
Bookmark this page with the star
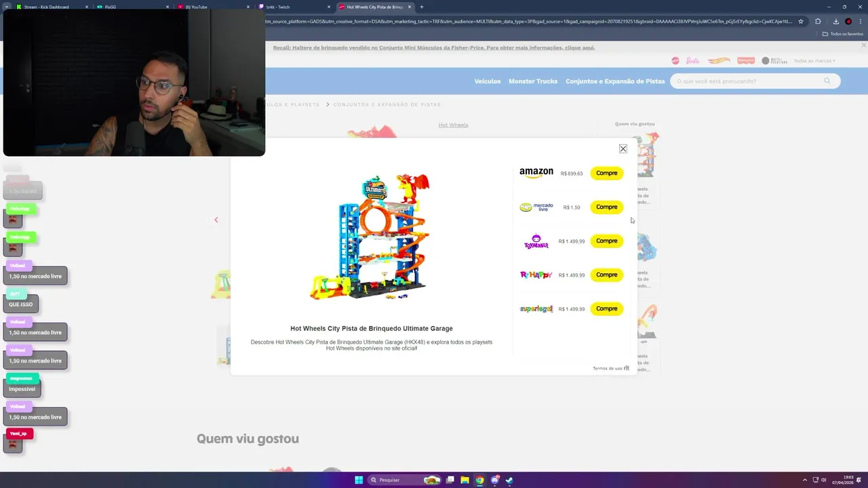[x=801, y=21]
